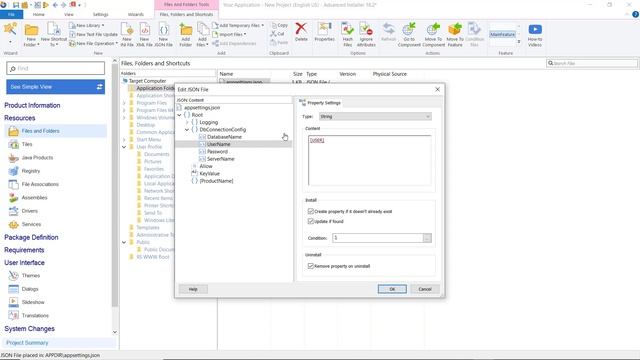Screen dimensions: 640x360
Task: Collapse the Root node in JSON tree
Action: pyautogui.click(x=179, y=115)
